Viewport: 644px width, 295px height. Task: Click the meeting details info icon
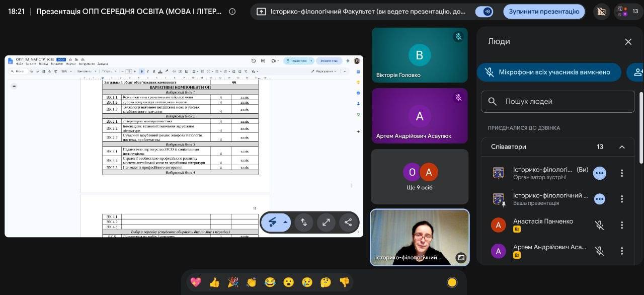pos(232,12)
